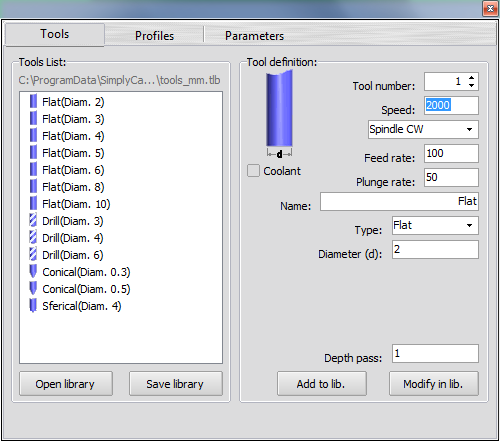Select the Flat(Diam. 10) tool icon

(33, 204)
